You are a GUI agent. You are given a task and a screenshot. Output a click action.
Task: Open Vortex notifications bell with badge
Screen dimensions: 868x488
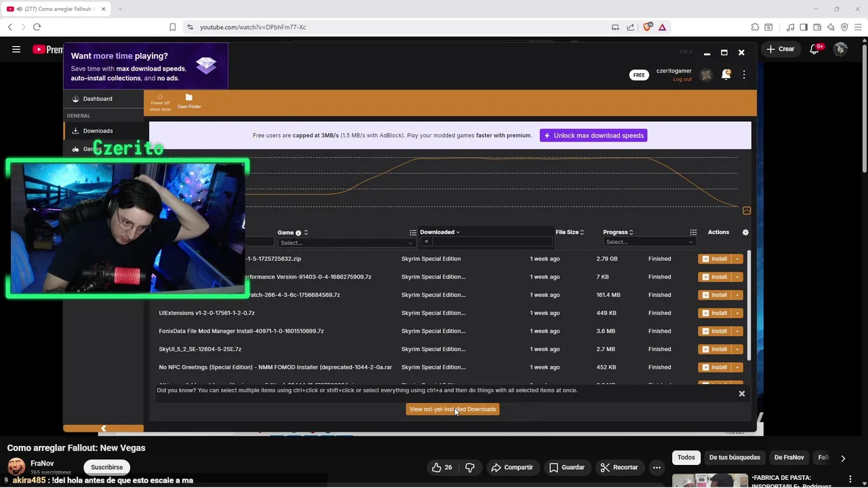click(x=726, y=75)
